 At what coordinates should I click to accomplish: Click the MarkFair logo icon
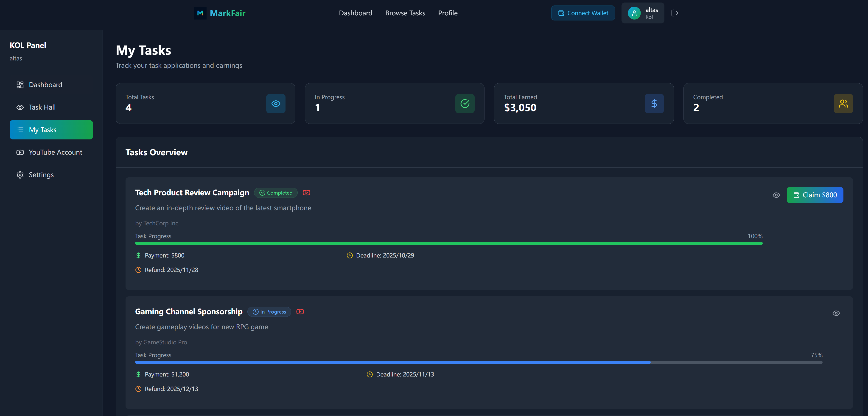point(200,13)
